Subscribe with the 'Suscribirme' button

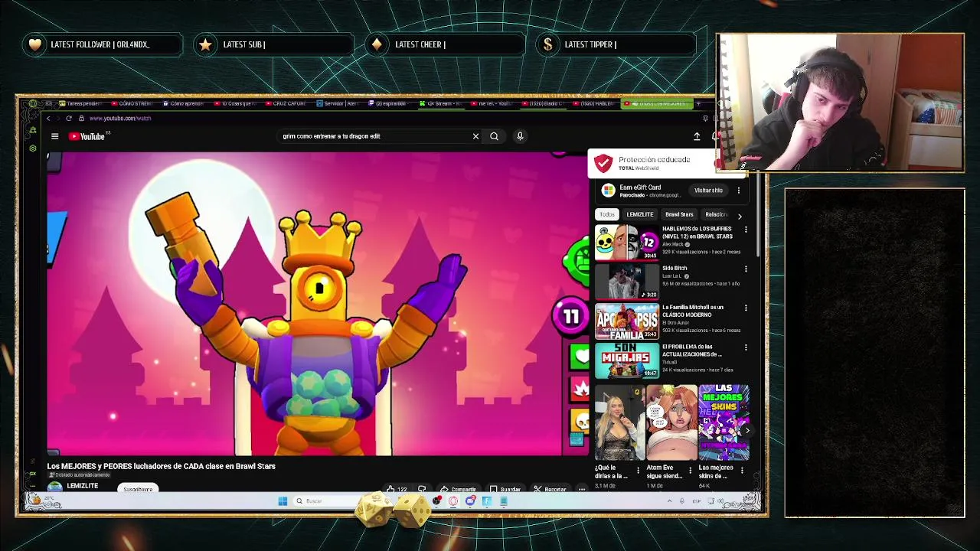pos(138,489)
